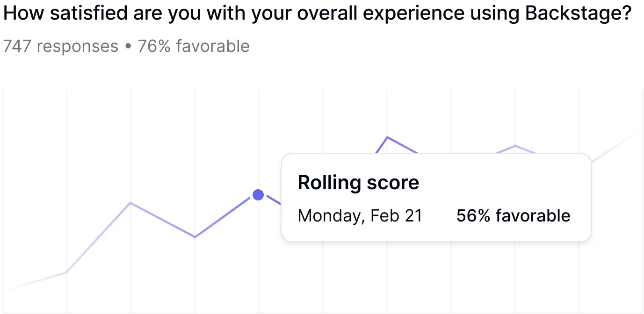The width and height of the screenshot is (644, 314).
Task: Click the low bend near the line's left start
Action: point(66,272)
